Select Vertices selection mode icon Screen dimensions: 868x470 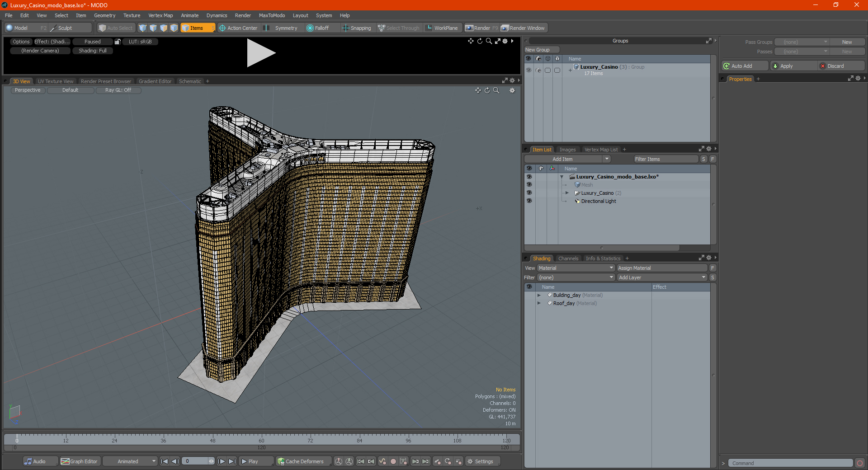143,28
